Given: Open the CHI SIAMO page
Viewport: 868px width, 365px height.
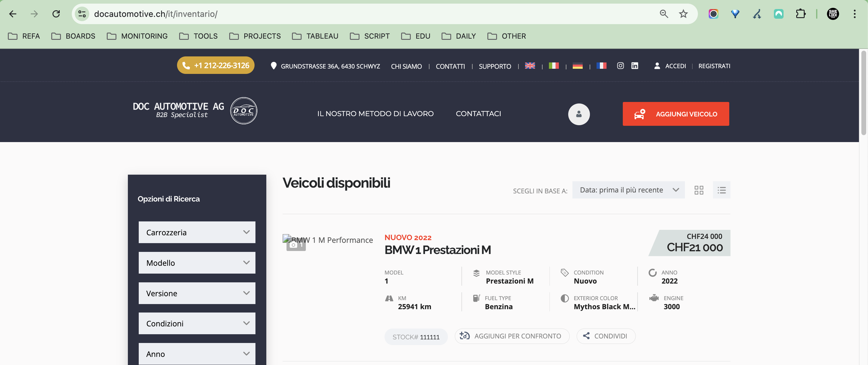Looking at the screenshot, I should coord(406,66).
